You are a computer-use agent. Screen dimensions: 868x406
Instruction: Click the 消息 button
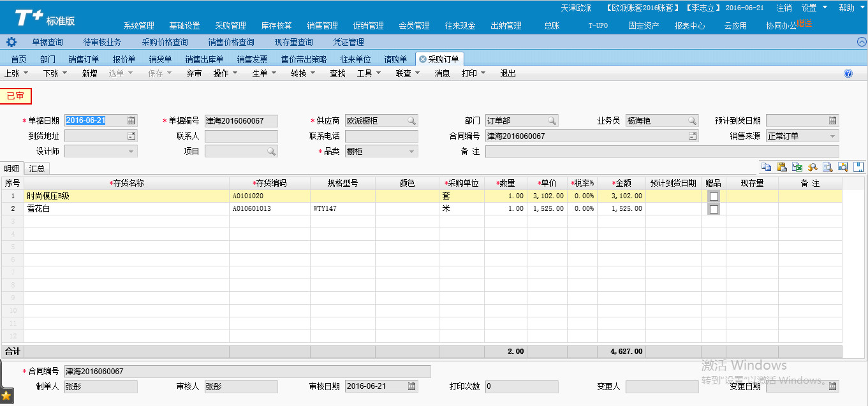pos(442,73)
